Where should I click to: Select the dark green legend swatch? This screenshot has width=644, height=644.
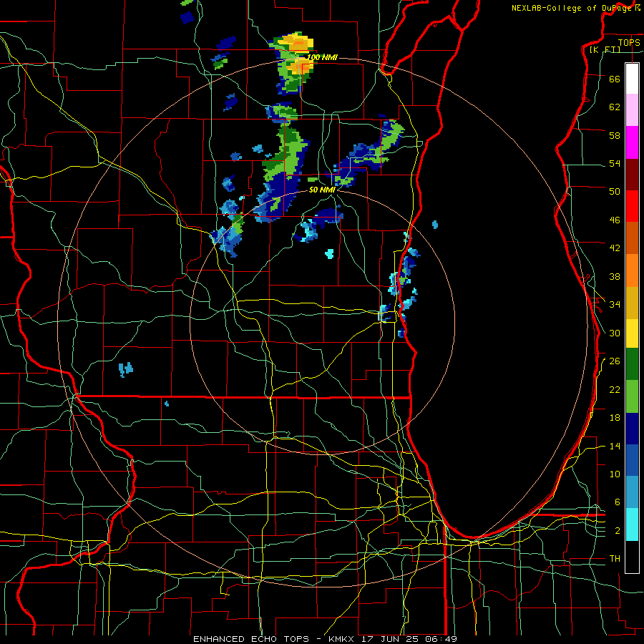tap(632, 364)
